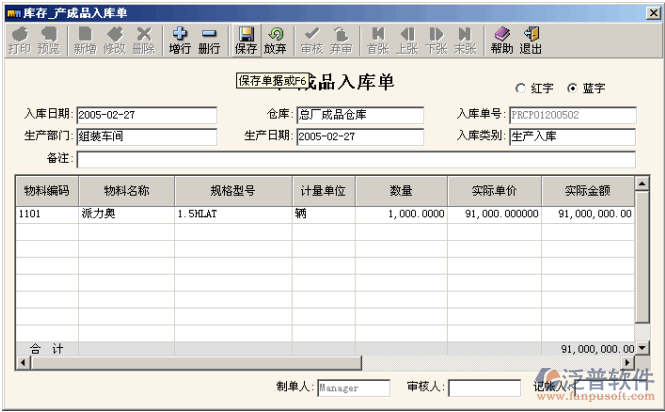Select the 蓝字 radio button
Image resolution: width=665 pixels, height=412 pixels.
[x=572, y=88]
